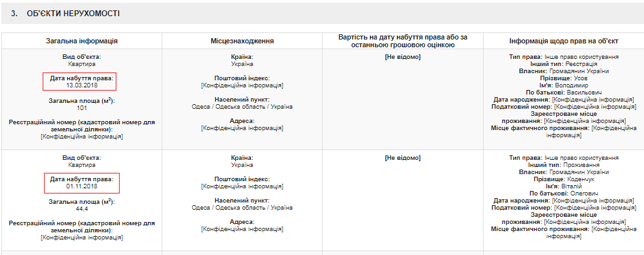Click the value cost column header text

click(403, 41)
